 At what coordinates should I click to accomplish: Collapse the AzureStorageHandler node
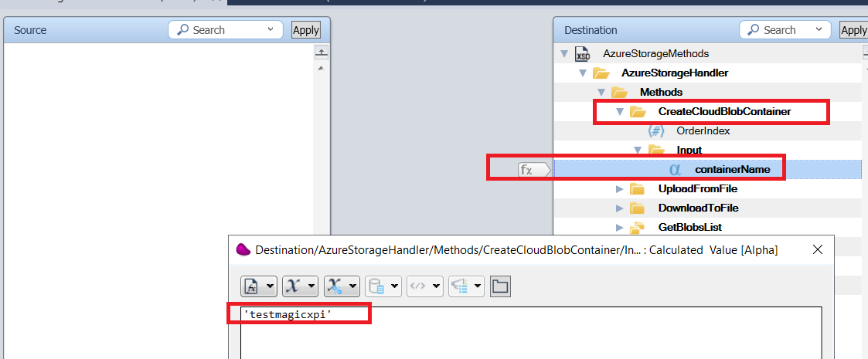582,73
